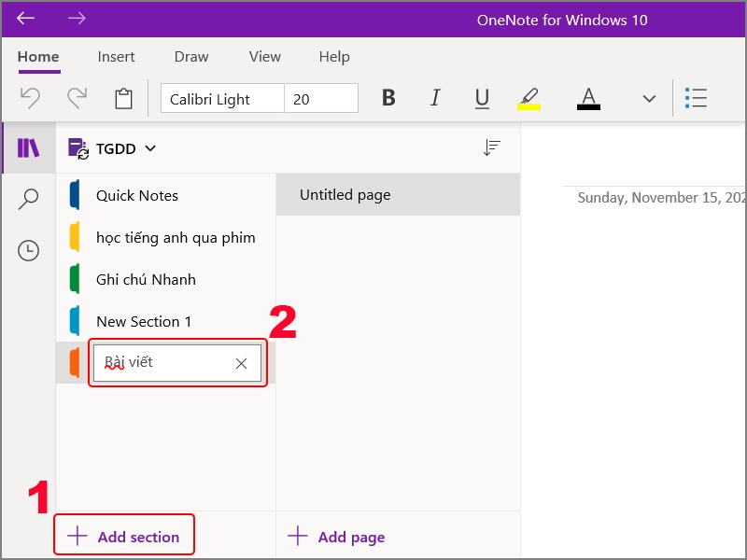The height and width of the screenshot is (560, 747).
Task: Toggle underline formatting
Action: coord(482,99)
